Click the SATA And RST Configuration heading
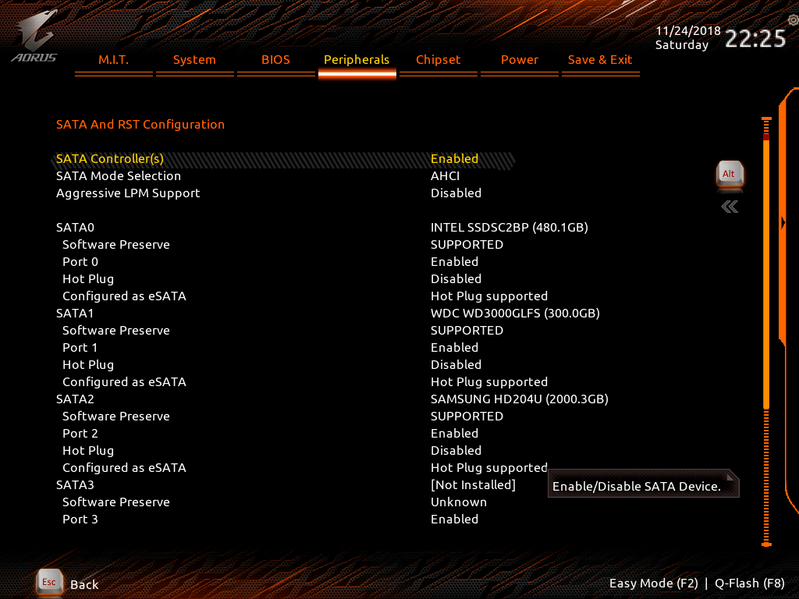This screenshot has width=799, height=599. tap(140, 125)
